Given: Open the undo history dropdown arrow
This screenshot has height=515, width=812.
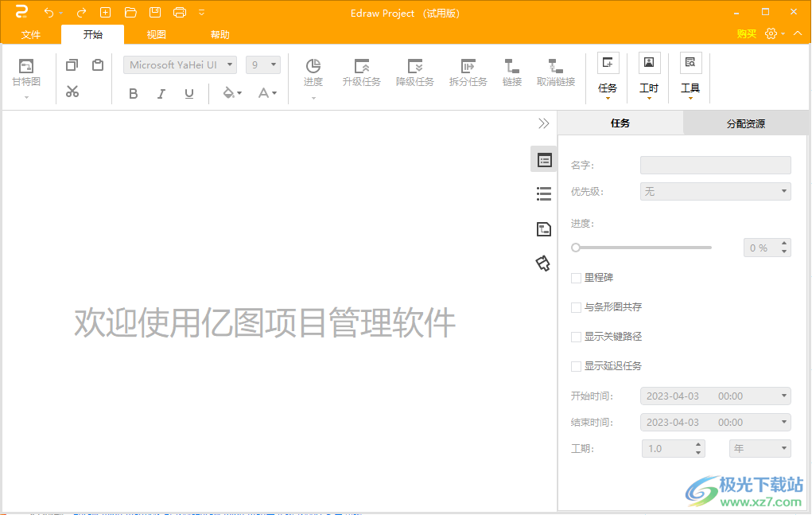Looking at the screenshot, I should click(x=61, y=13).
